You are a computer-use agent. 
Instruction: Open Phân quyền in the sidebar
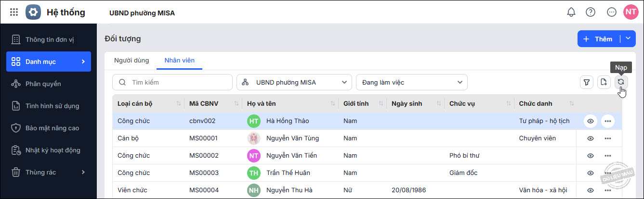(x=43, y=84)
